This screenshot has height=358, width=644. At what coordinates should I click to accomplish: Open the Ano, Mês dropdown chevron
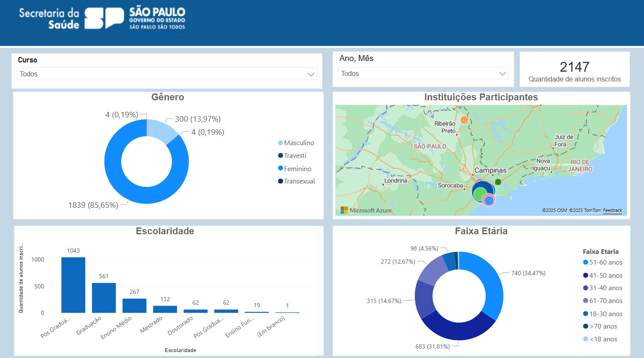[x=502, y=74]
